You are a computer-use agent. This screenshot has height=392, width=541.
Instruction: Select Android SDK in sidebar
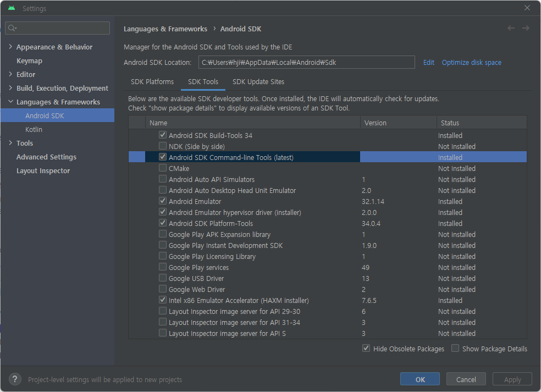[x=57, y=115]
